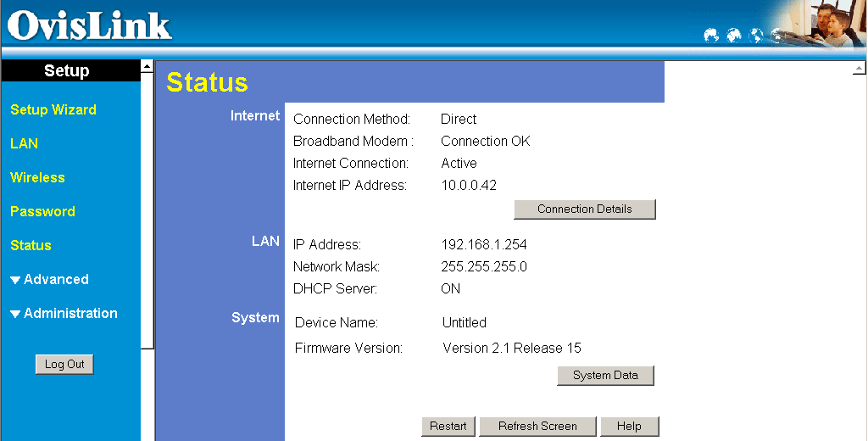This screenshot has width=868, height=441.
Task: Click the Refresh Screen button
Action: click(x=537, y=427)
